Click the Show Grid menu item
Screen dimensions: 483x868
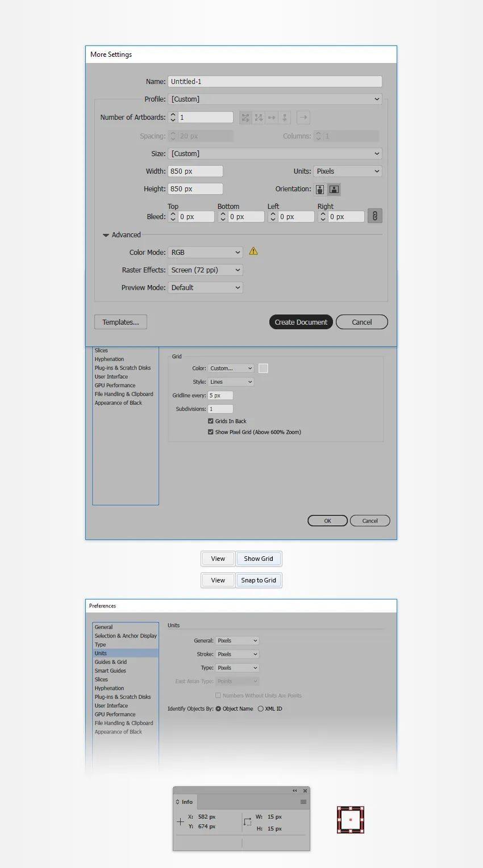(x=259, y=559)
